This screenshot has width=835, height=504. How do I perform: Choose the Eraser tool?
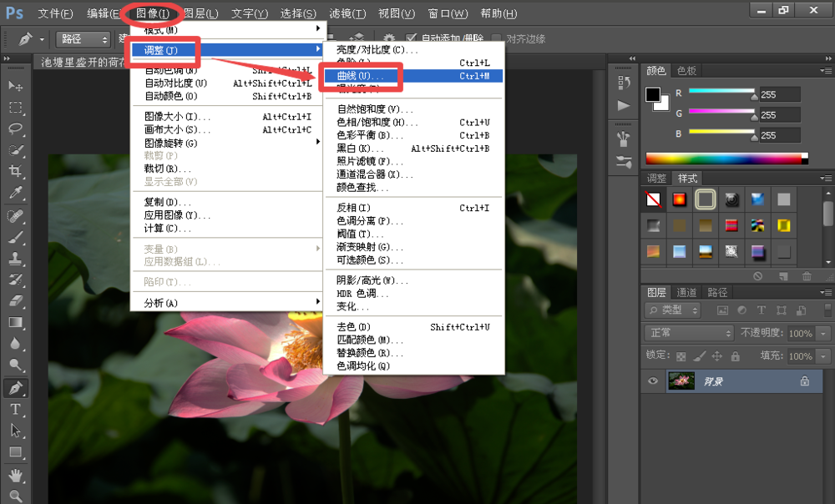click(15, 300)
